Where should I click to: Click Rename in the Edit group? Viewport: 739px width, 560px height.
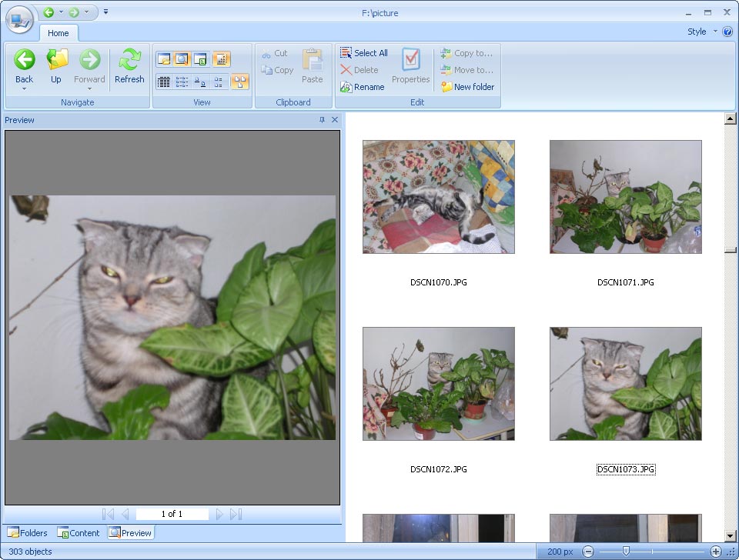click(362, 87)
